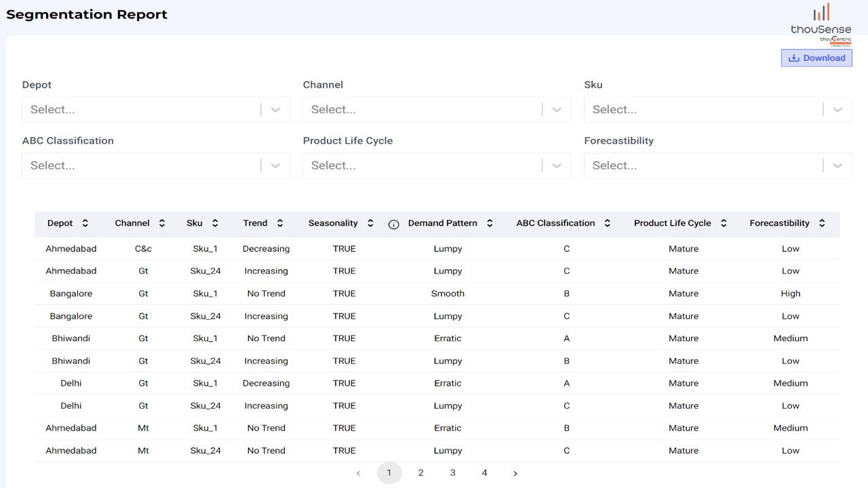Image resolution: width=868 pixels, height=488 pixels.
Task: Click the info icon beside Demand Pattern
Action: [x=393, y=224]
